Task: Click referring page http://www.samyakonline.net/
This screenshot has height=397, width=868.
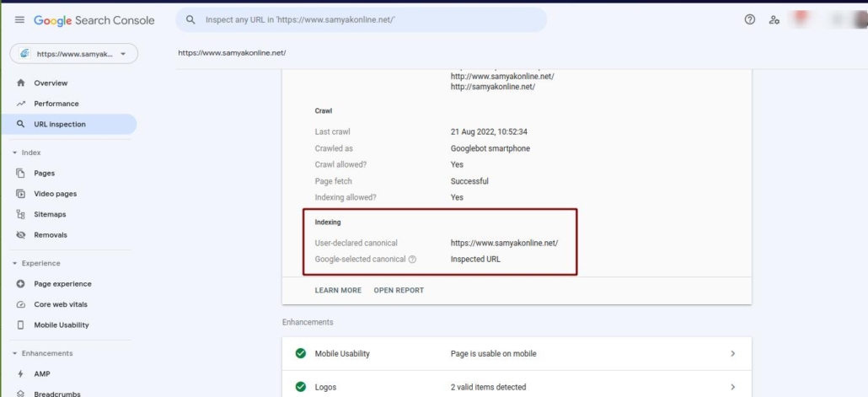Action: [x=502, y=77]
